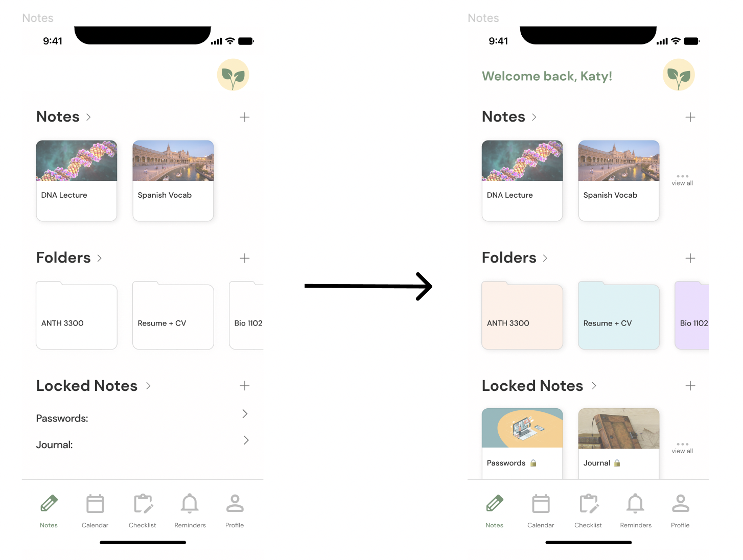The width and height of the screenshot is (743, 560).
Task: Expand the Passwords: locked row chevron
Action: click(x=245, y=414)
